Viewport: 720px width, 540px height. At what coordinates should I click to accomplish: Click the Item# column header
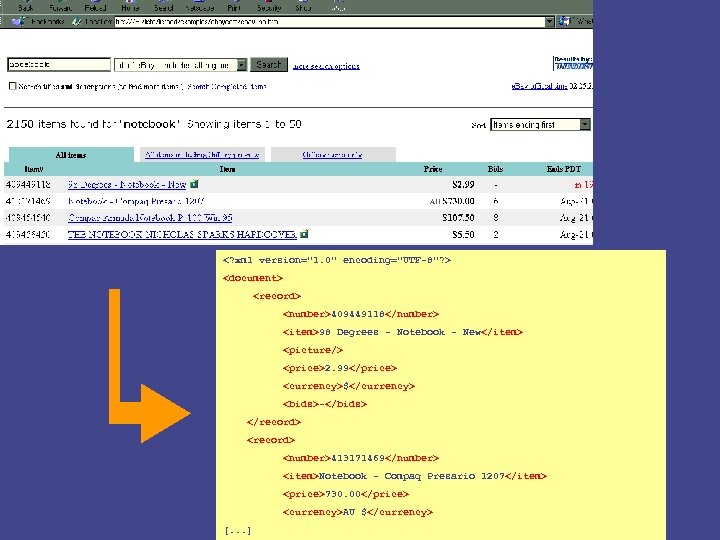click(34, 169)
